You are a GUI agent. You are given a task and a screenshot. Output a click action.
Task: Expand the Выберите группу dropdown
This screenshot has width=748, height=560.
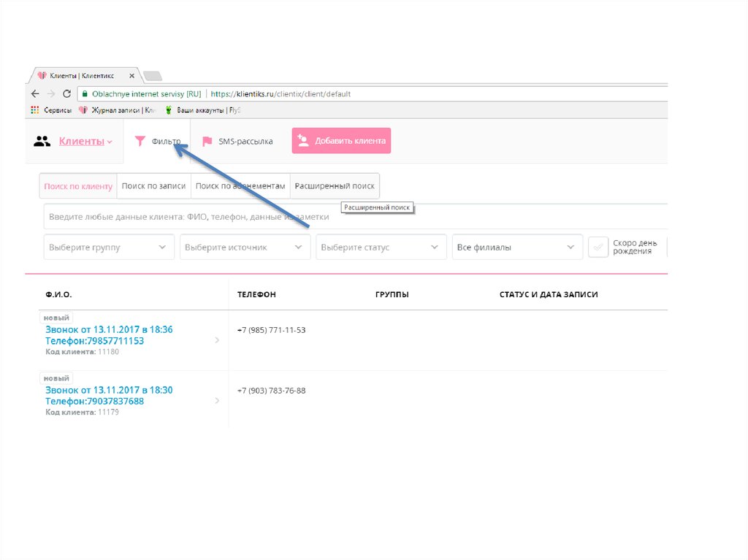pos(109,248)
